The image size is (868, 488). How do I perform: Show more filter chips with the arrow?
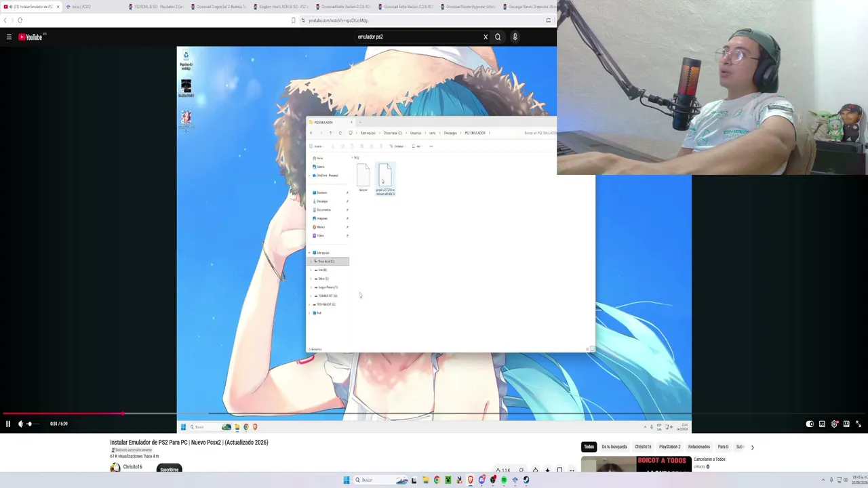[x=752, y=447]
